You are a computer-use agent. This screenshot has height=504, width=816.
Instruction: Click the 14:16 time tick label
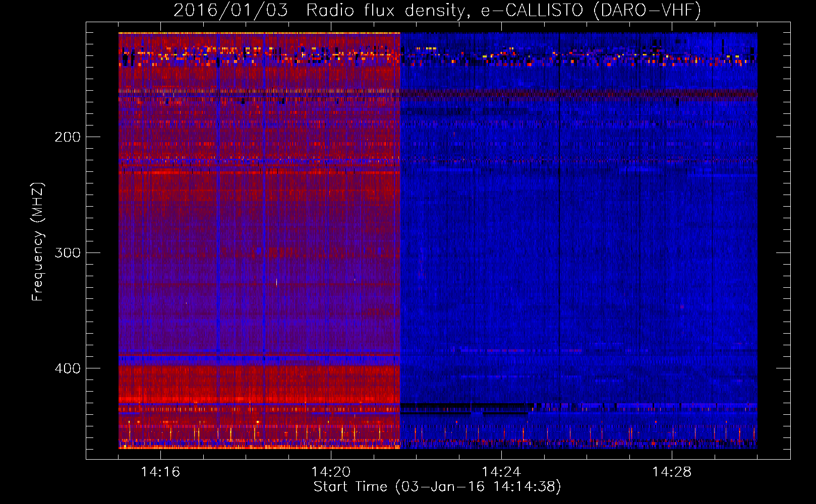[x=160, y=472]
